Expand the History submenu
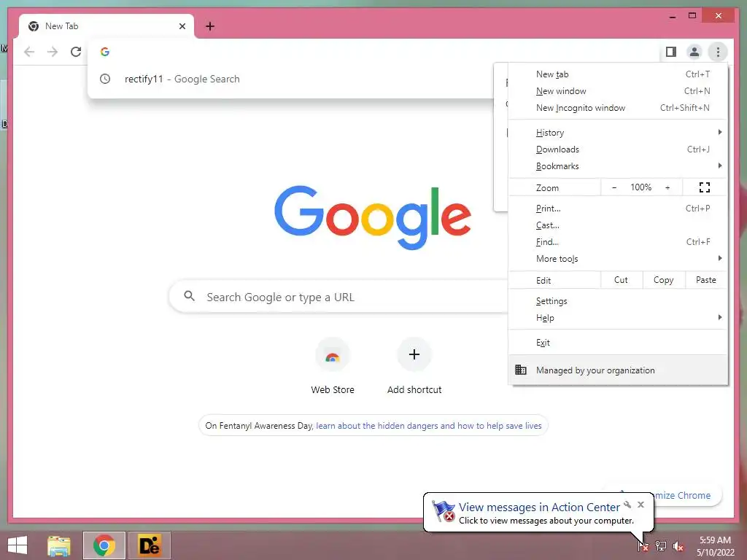The image size is (747, 560). point(618,133)
